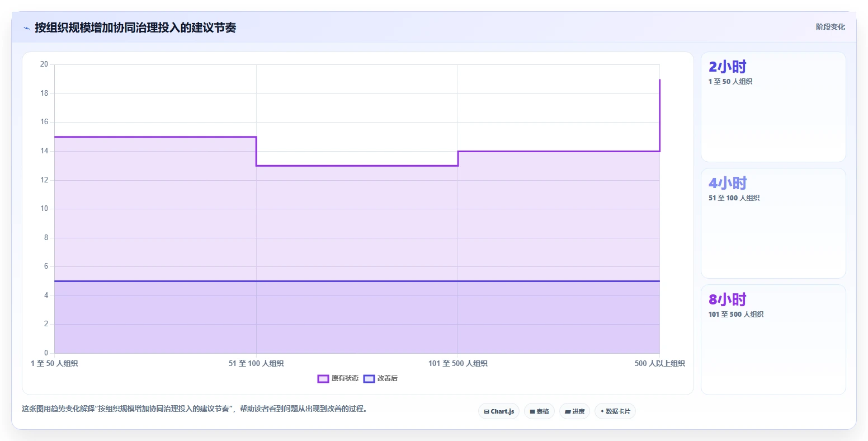The height and width of the screenshot is (441, 868).
Task: Open the 2小时 data card
Action: coord(773,107)
